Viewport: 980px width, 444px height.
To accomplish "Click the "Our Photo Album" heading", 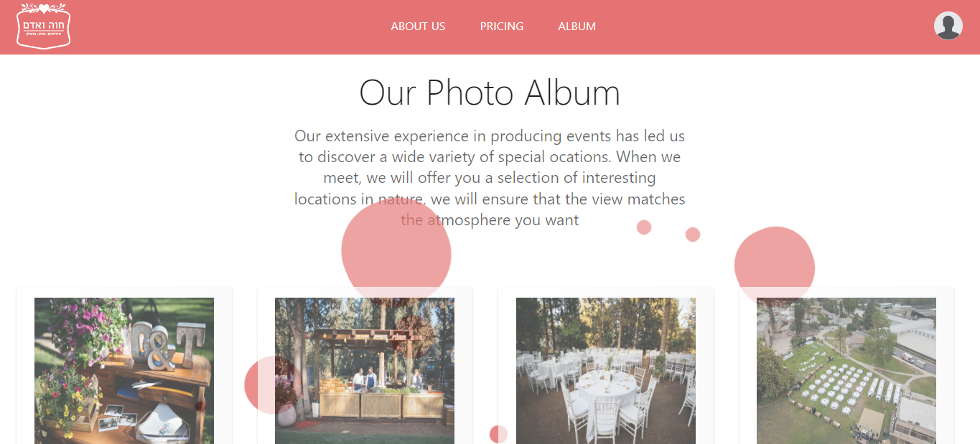I will pos(490,93).
